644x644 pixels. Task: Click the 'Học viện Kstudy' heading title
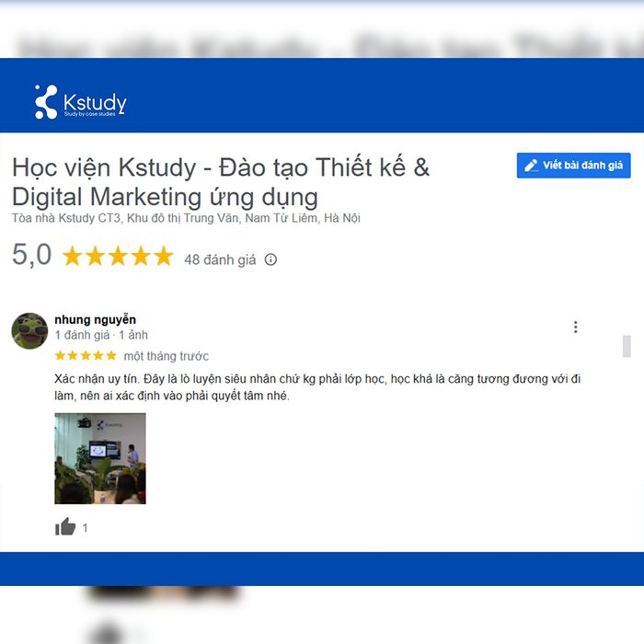pos(221,182)
